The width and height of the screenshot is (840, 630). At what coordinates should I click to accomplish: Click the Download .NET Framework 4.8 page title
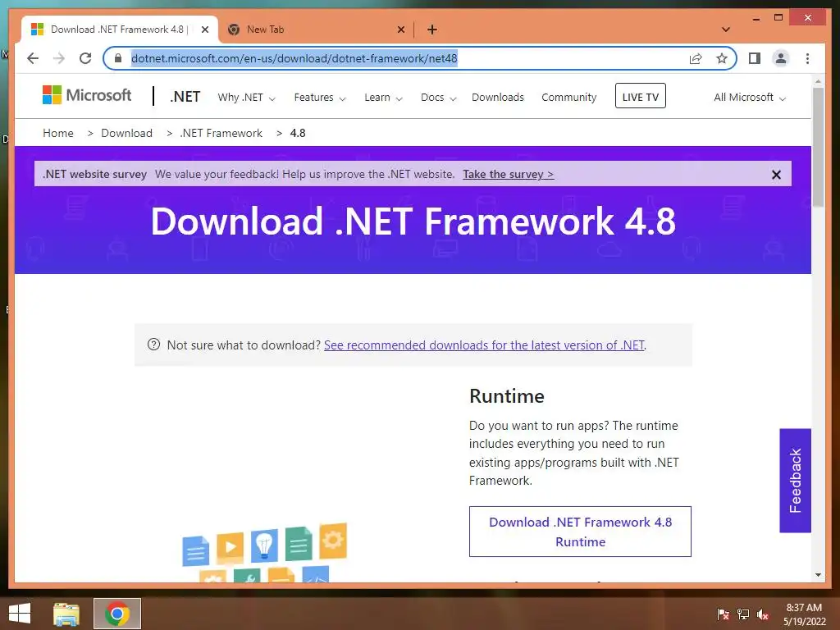pyautogui.click(x=413, y=221)
